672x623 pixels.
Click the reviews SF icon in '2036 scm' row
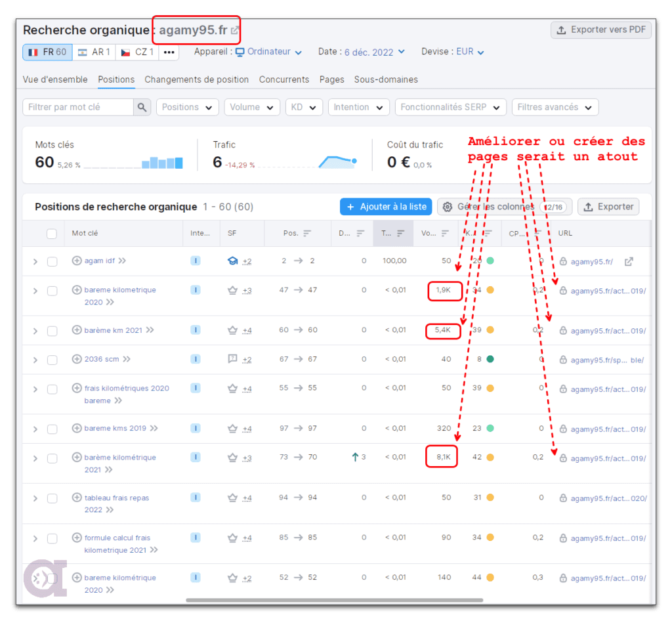(232, 359)
